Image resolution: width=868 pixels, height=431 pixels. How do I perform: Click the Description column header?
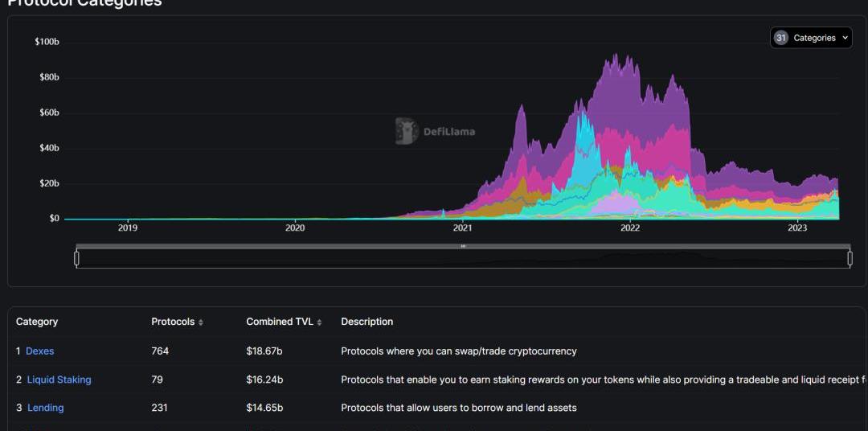(x=366, y=322)
